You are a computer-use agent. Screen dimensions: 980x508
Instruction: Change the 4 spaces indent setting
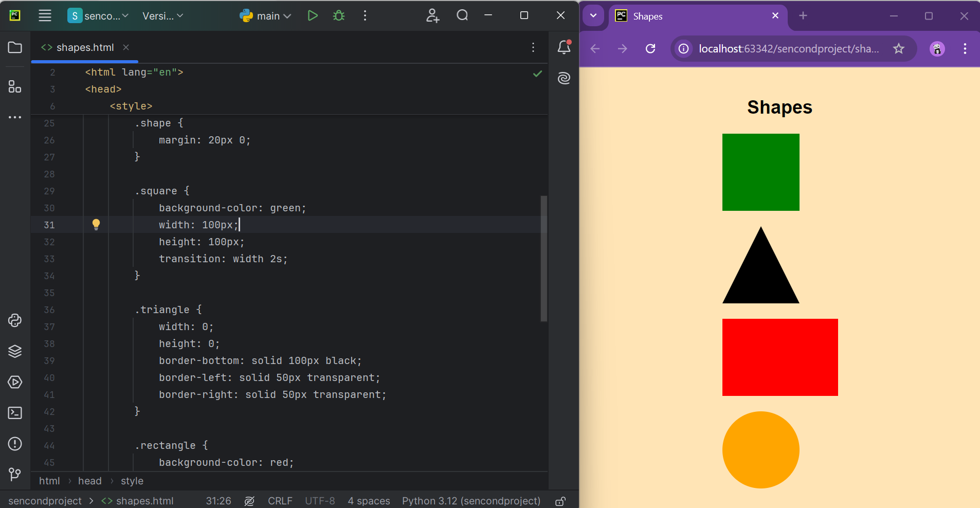point(369,501)
